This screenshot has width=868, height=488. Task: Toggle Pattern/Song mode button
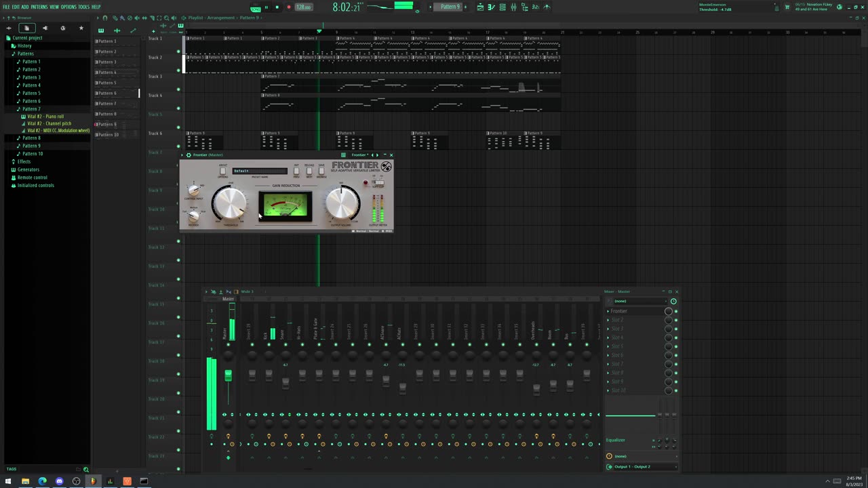tap(255, 7)
